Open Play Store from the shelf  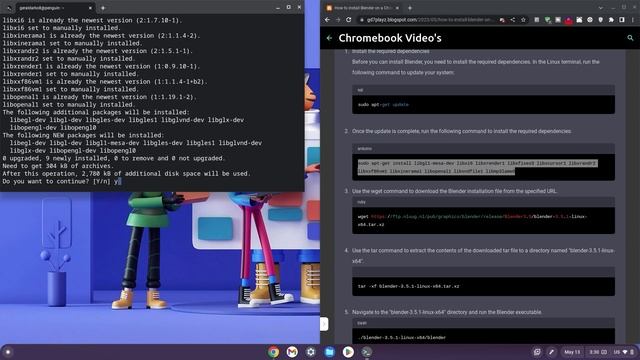348,352
